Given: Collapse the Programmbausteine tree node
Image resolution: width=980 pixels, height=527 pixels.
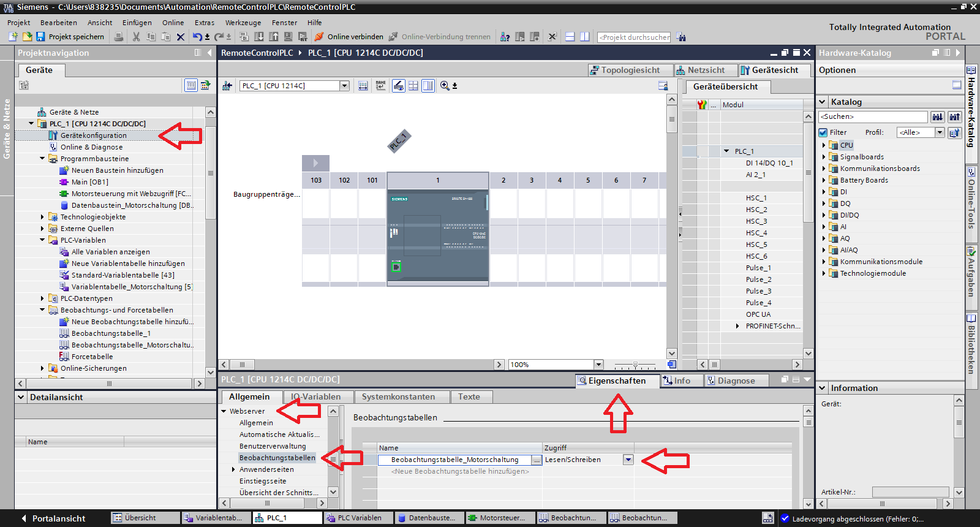Looking at the screenshot, I should point(42,159).
